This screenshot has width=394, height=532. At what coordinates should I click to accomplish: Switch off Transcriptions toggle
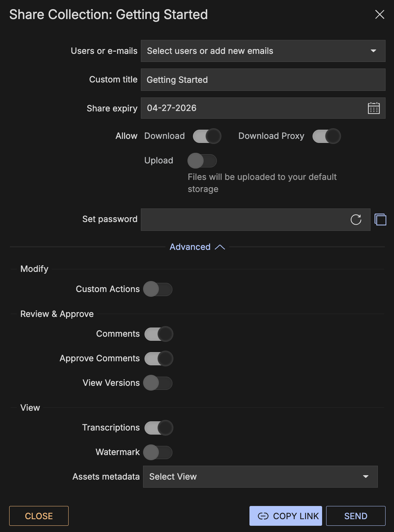[158, 428]
